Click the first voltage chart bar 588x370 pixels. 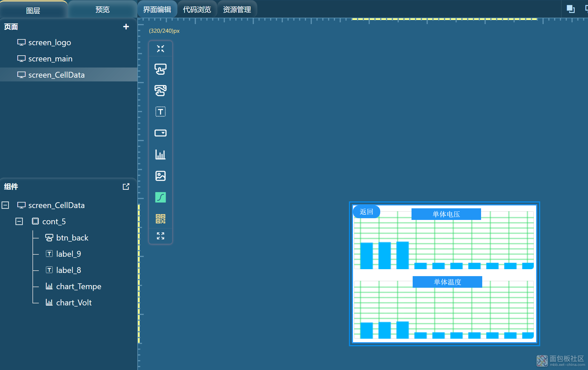[x=366, y=256]
